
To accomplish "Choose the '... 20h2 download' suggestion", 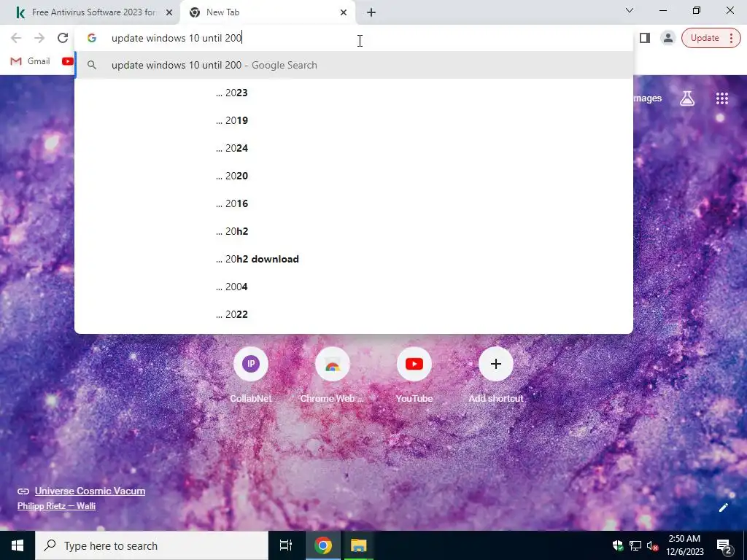I will click(354, 259).
